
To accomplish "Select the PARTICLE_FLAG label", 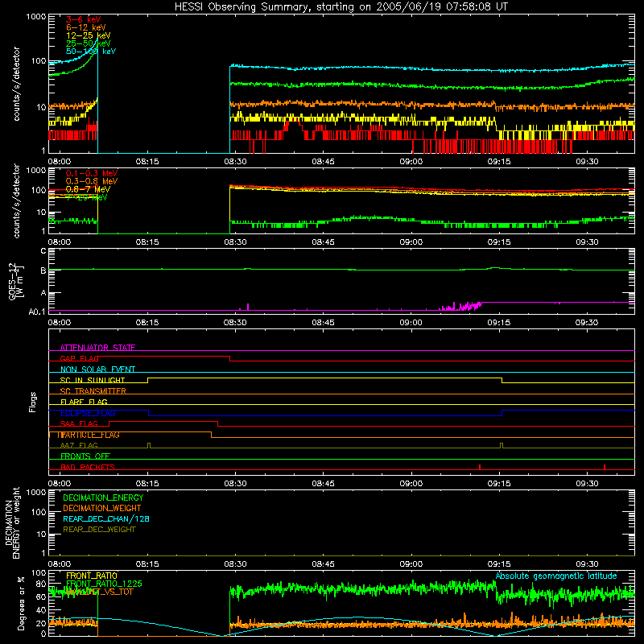I will (89, 435).
